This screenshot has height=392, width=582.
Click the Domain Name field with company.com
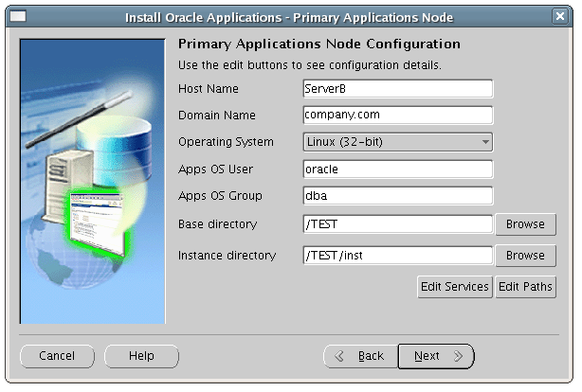398,115
